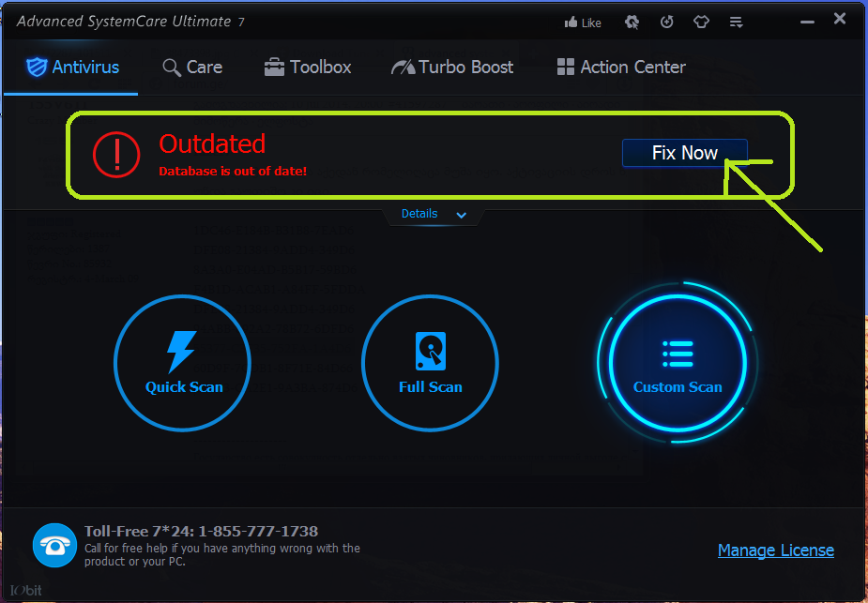
Task: Open the settings gear icon in title bar
Action: pos(632,23)
